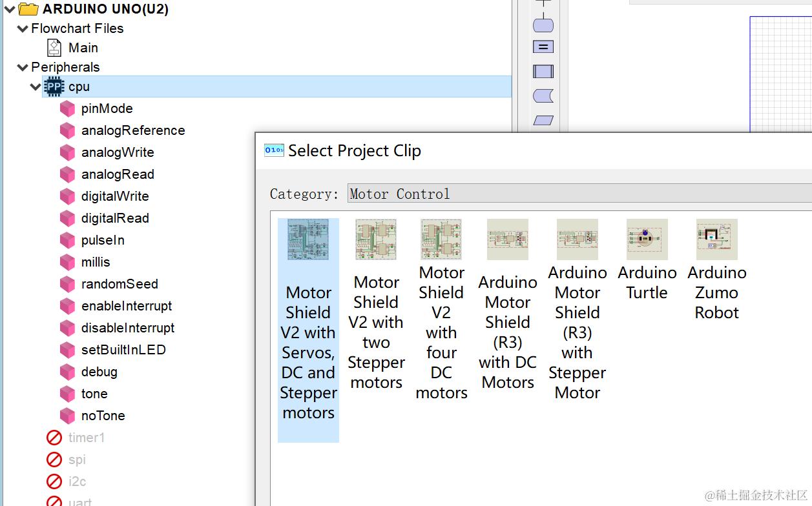Click the 'millis' method label
This screenshot has width=812, height=506.
pos(96,262)
